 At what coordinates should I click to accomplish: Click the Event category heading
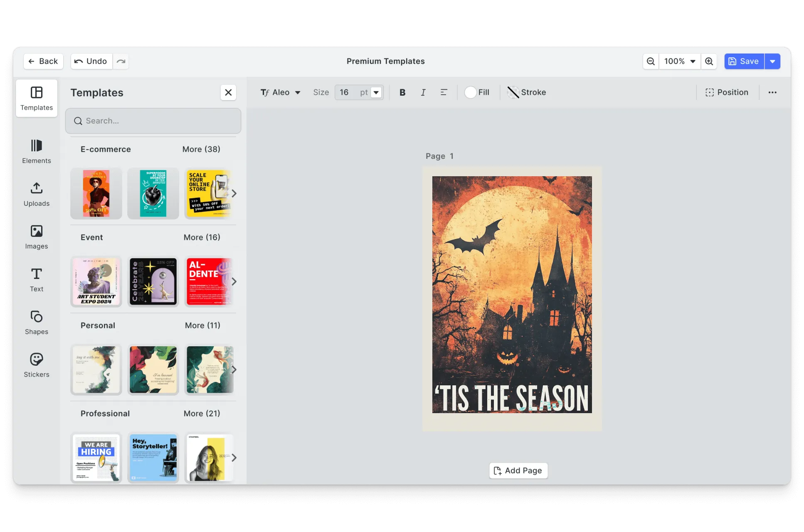coord(91,237)
